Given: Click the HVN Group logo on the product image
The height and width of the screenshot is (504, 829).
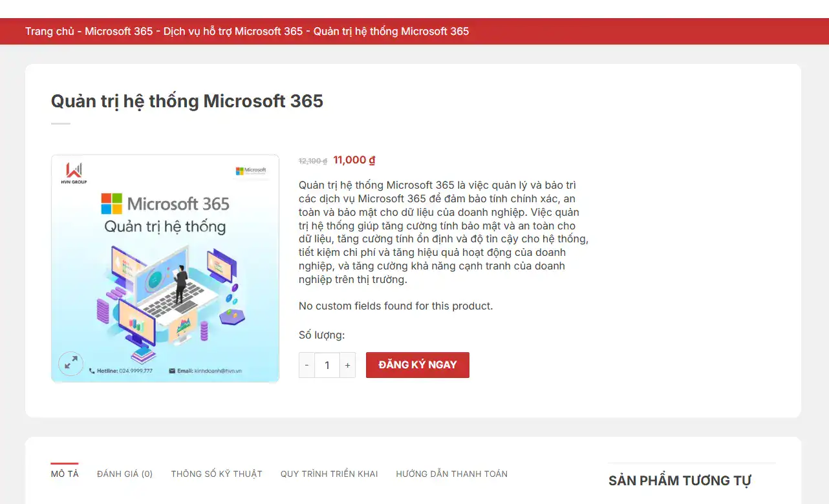Looking at the screenshot, I should pyautogui.click(x=74, y=173).
